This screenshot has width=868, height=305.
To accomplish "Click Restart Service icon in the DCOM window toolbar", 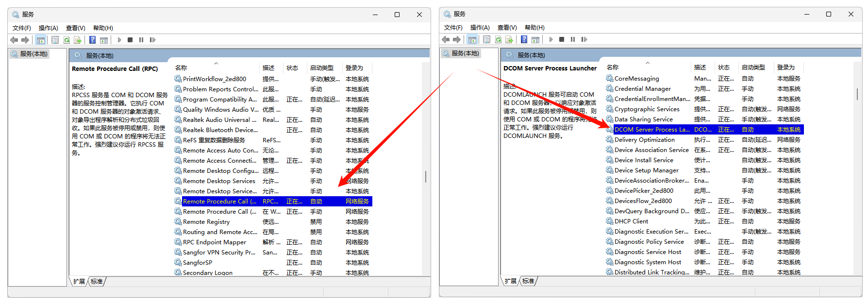I will [584, 39].
